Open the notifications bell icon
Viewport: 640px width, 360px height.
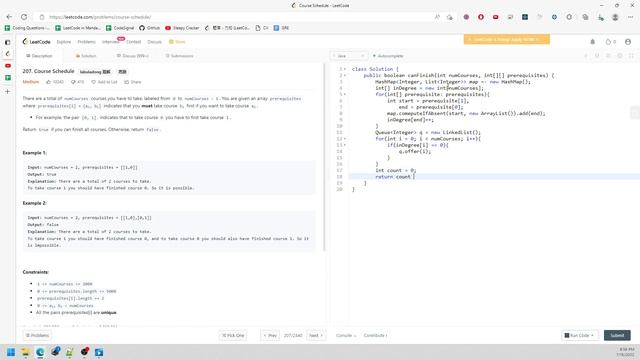coord(593,42)
